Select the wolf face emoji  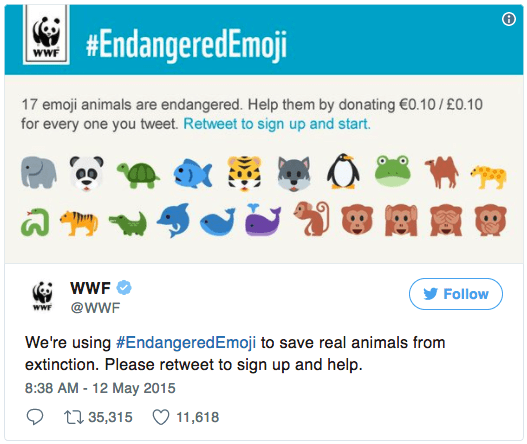click(x=294, y=173)
